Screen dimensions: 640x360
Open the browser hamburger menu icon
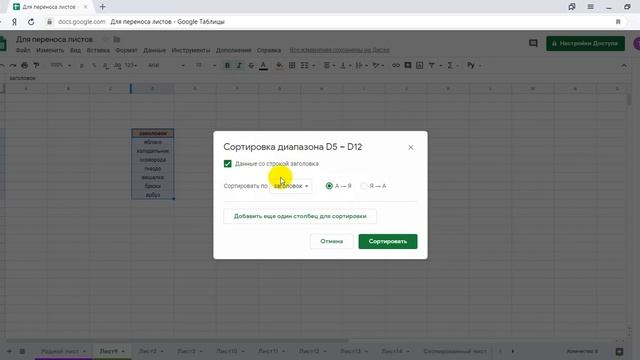(x=590, y=7)
